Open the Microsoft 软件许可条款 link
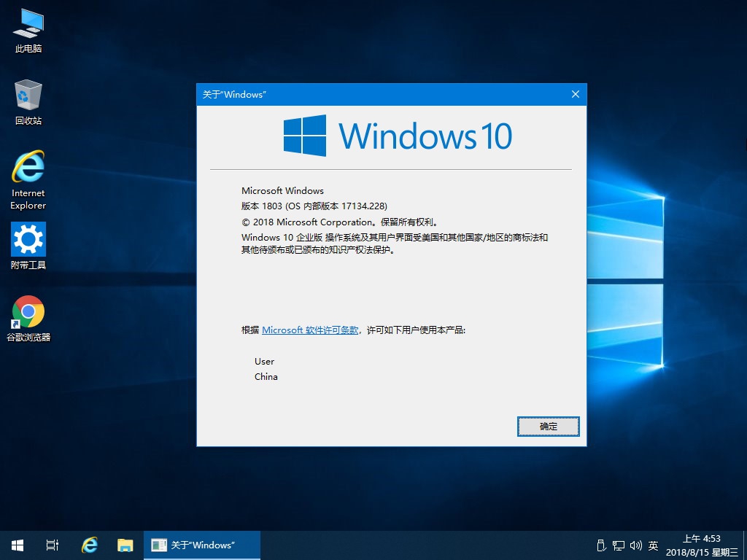 click(310, 330)
